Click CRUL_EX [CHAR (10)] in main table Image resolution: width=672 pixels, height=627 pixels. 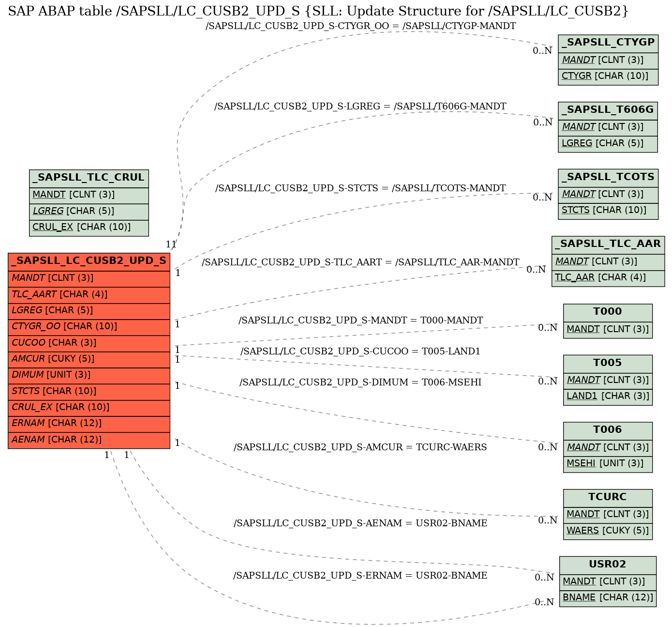(x=89, y=407)
